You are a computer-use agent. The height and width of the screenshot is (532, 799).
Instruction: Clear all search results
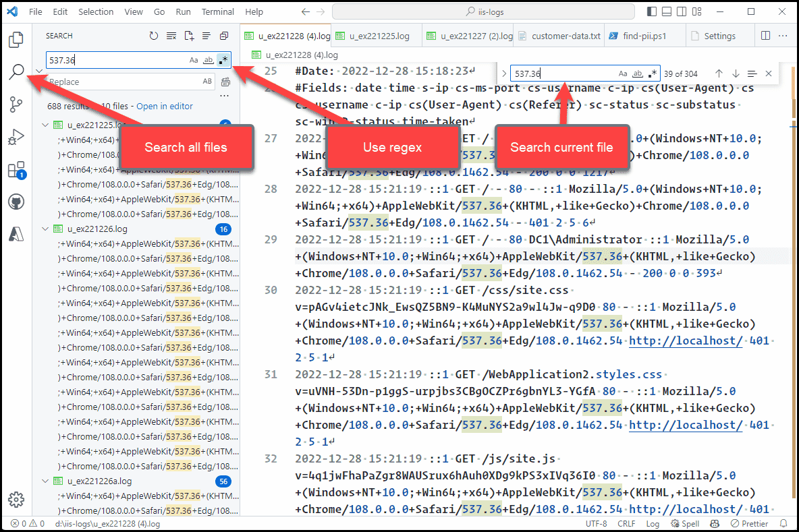171,35
